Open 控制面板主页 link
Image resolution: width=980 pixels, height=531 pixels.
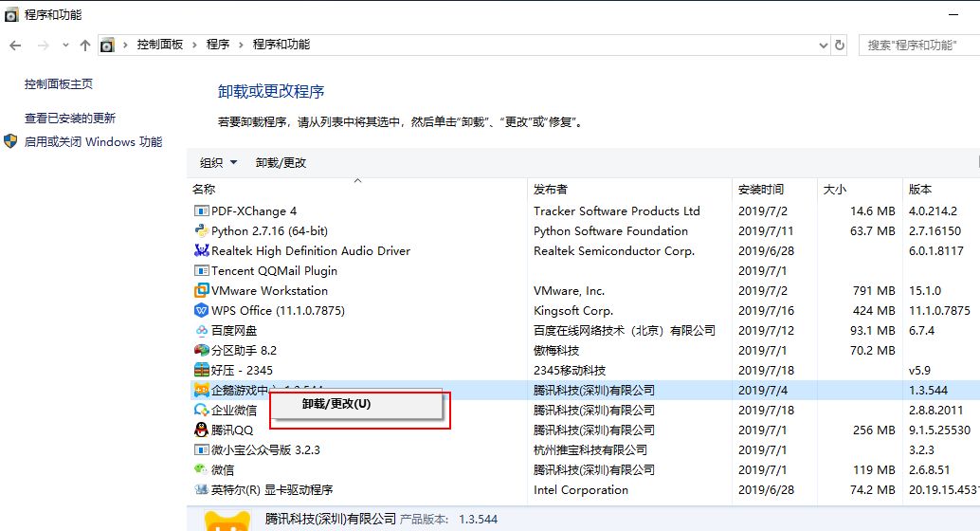click(x=59, y=83)
